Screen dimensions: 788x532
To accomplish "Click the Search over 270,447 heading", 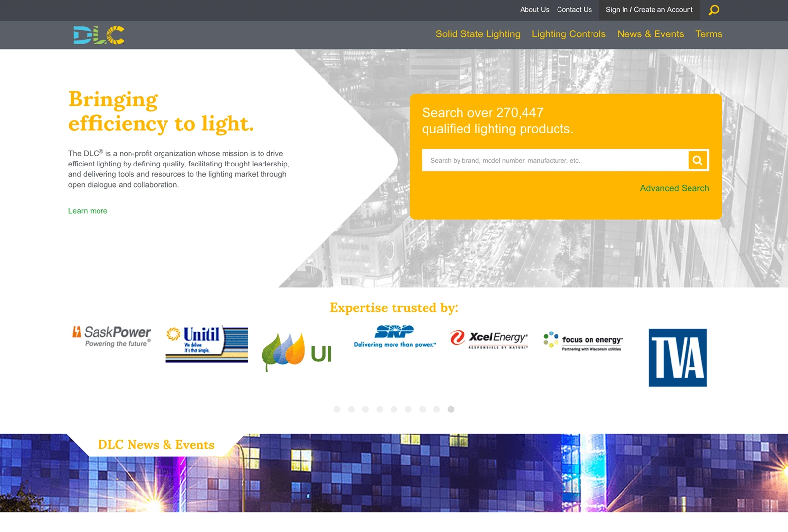I will [x=497, y=121].
